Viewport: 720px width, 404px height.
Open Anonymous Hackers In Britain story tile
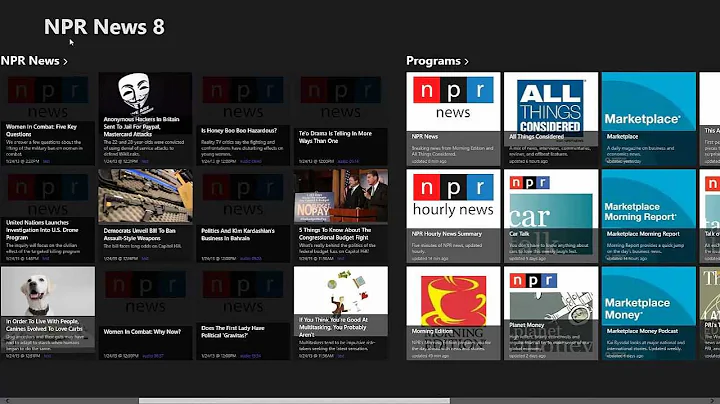tap(145, 118)
